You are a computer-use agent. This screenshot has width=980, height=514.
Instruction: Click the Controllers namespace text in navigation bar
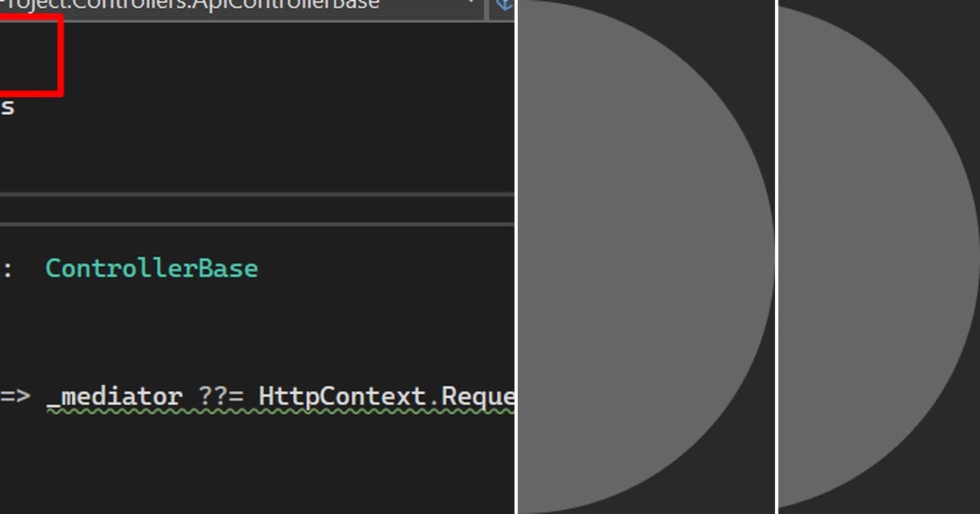(94, 4)
